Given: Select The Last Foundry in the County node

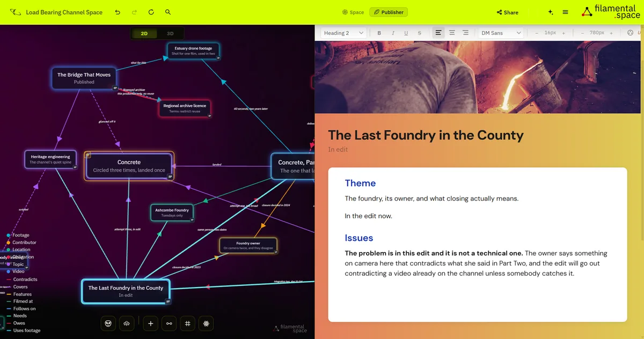Looking at the screenshot, I should point(126,291).
